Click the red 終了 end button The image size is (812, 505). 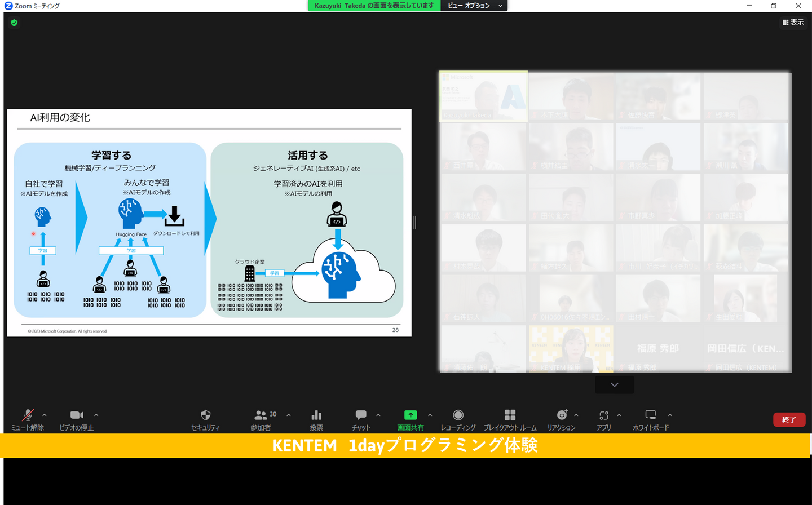(789, 420)
